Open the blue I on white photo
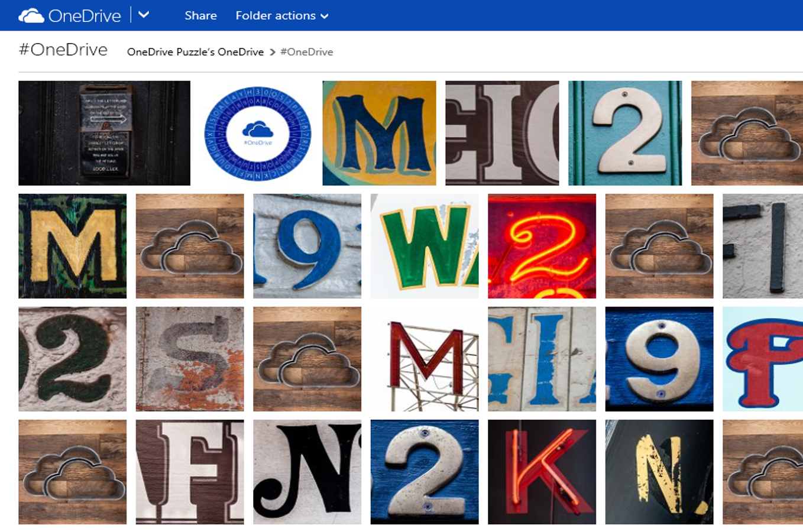Screen dimensions: 803x532 (x=542, y=359)
